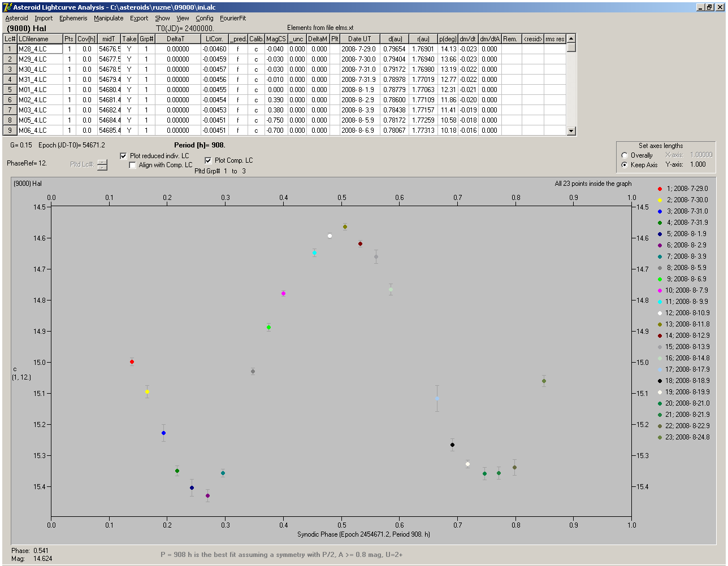Click the _pred. column header
Screen dimensions: 728x566
(238, 39)
